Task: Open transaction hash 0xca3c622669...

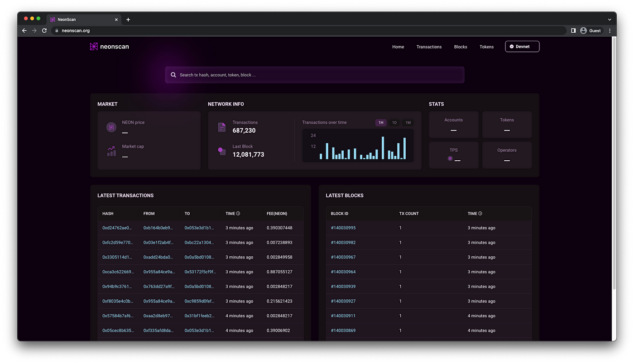Action: coord(118,272)
